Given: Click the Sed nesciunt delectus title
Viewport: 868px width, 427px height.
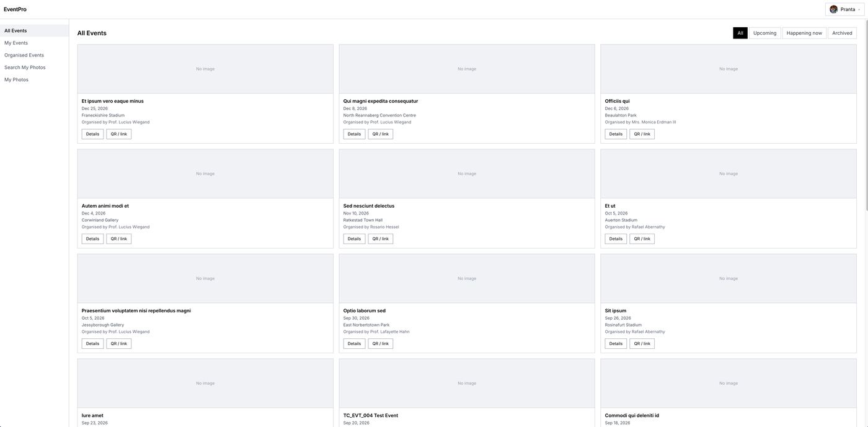Looking at the screenshot, I should [x=369, y=206].
